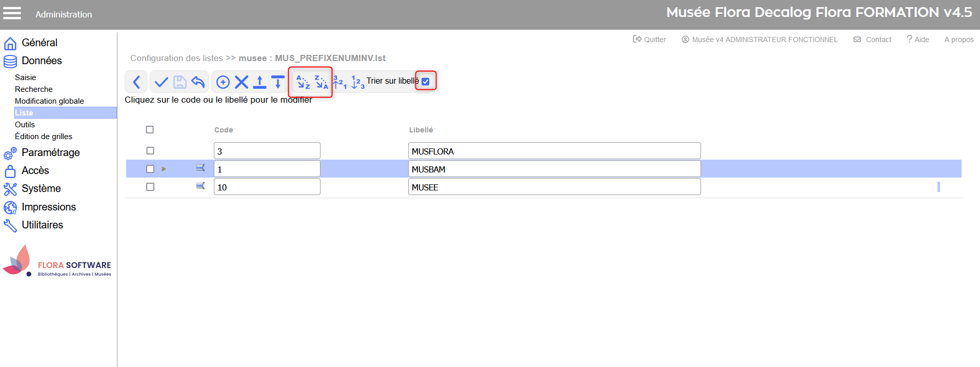This screenshot has height=367, width=980.
Task: Click the Libellé field containing MUSEE
Action: coord(554,187)
